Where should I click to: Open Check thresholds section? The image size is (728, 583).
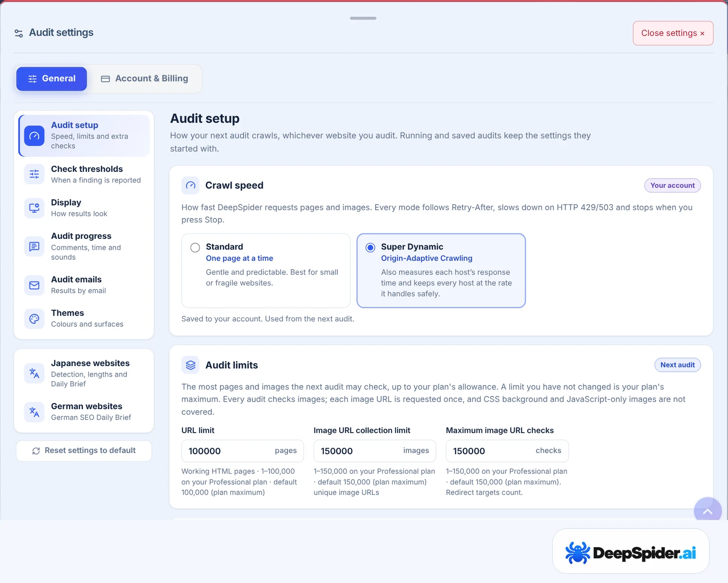tap(84, 174)
